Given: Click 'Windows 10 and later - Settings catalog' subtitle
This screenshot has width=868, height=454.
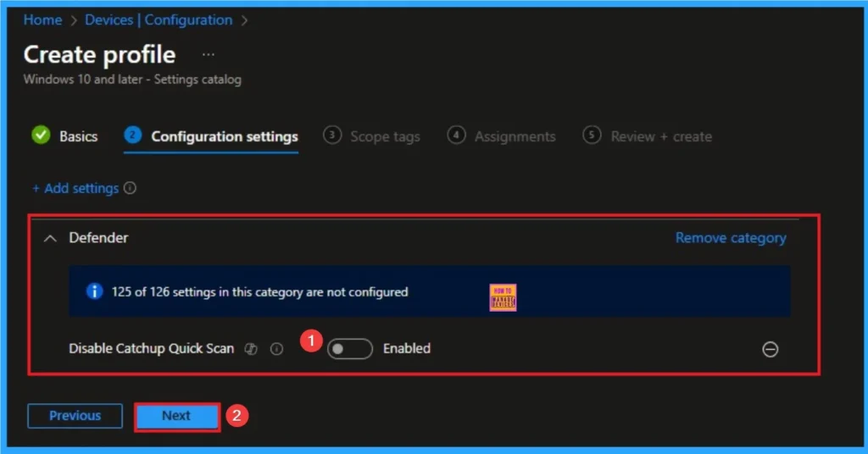Looking at the screenshot, I should [132, 80].
